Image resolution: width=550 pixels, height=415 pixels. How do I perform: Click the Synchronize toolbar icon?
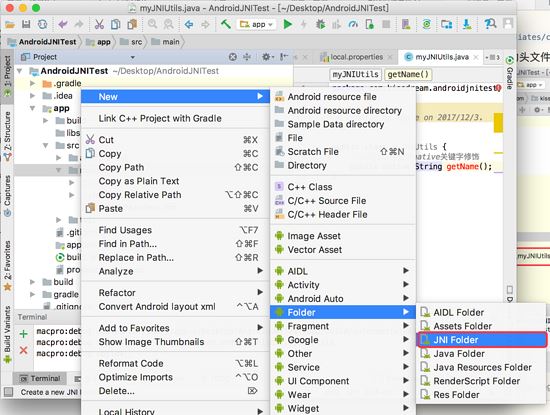[42, 24]
